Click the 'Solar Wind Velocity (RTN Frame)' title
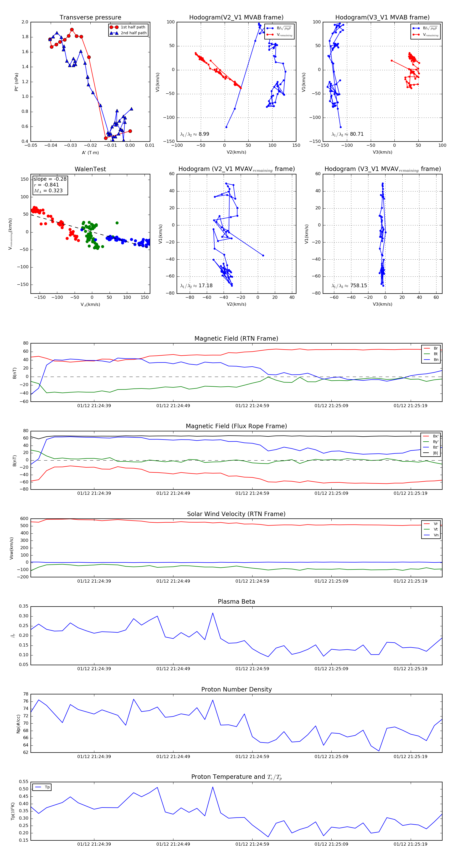This screenshot has width=473, height=868. [236, 514]
